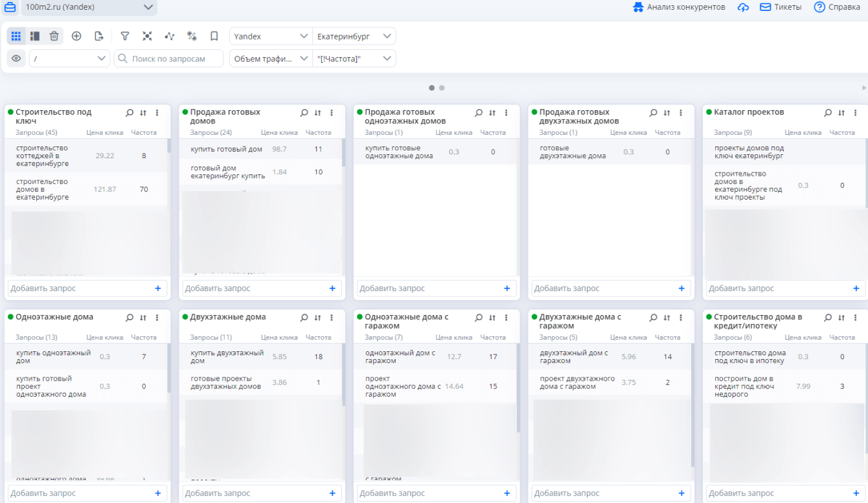Screen dimensions: 868x503
Task: Click plus in Каталог проектов card
Action: click(856, 288)
